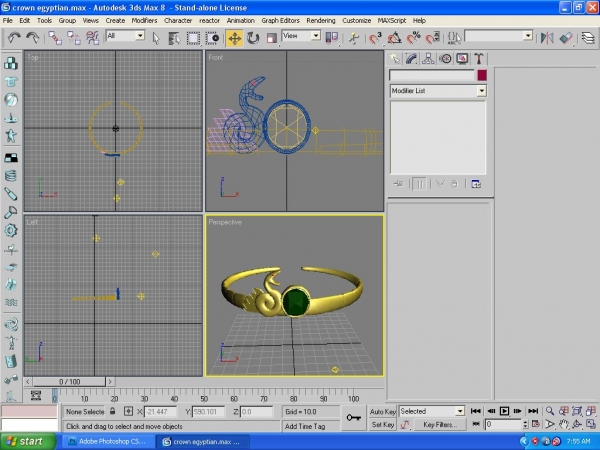The height and width of the screenshot is (450, 600).
Task: Select the Select and Link tool
Action: tap(55, 38)
